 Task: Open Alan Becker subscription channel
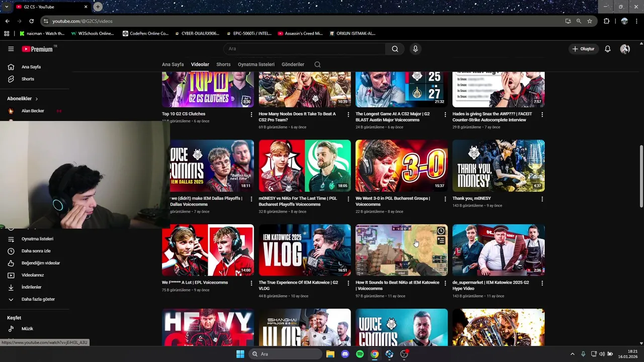[33, 111]
